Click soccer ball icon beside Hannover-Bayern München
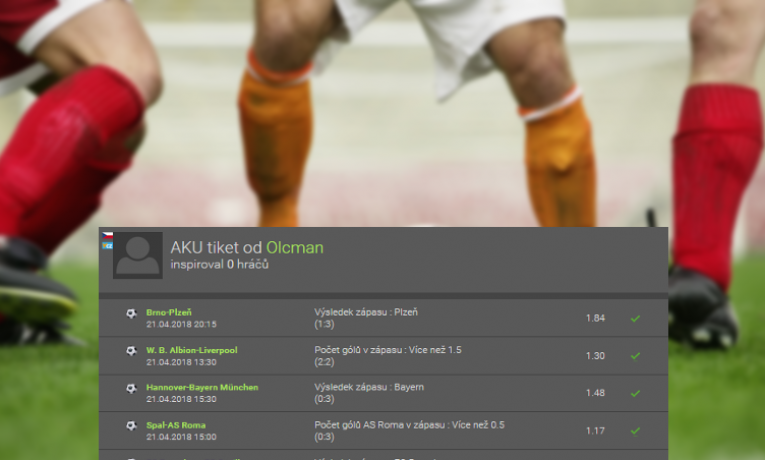Image resolution: width=765 pixels, height=460 pixels. [x=131, y=388]
